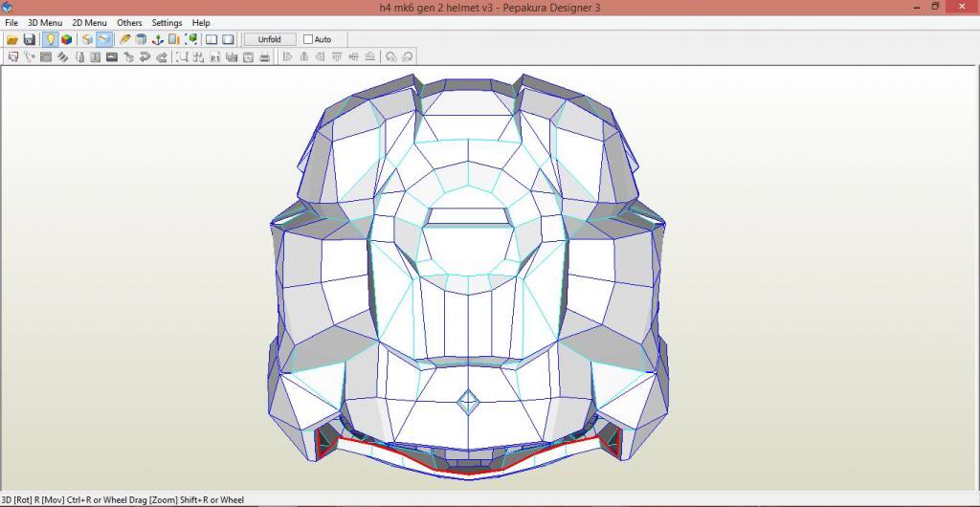Click the rotate clockwise icon
980x507 pixels.
[x=408, y=56]
